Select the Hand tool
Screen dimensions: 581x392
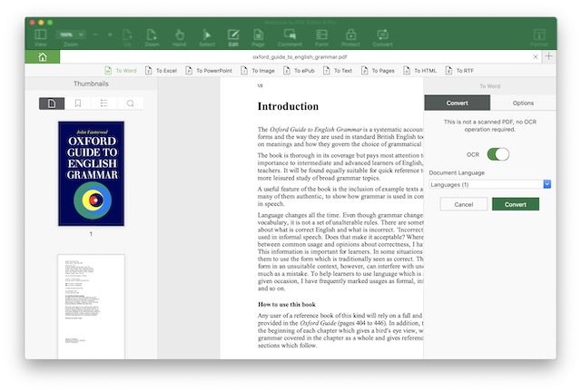click(180, 37)
